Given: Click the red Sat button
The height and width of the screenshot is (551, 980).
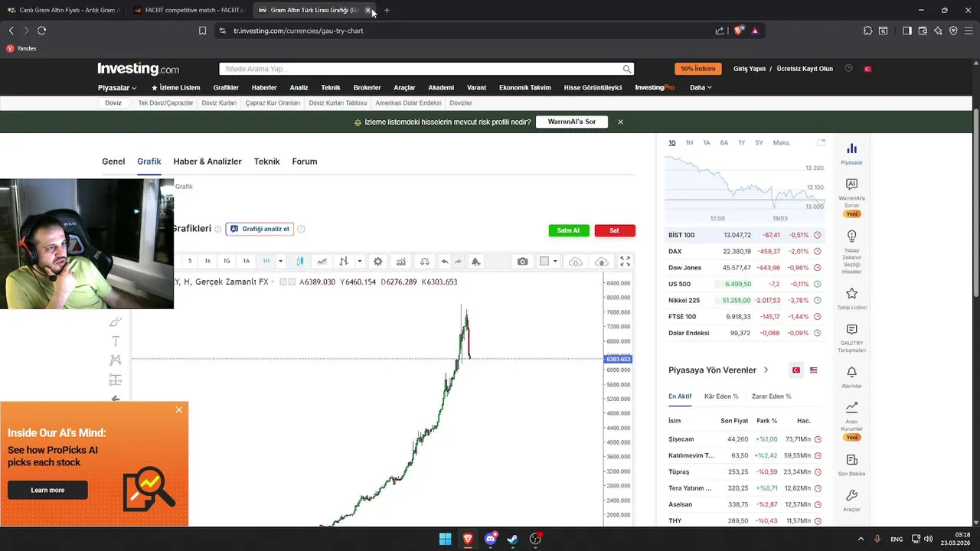Looking at the screenshot, I should point(615,230).
